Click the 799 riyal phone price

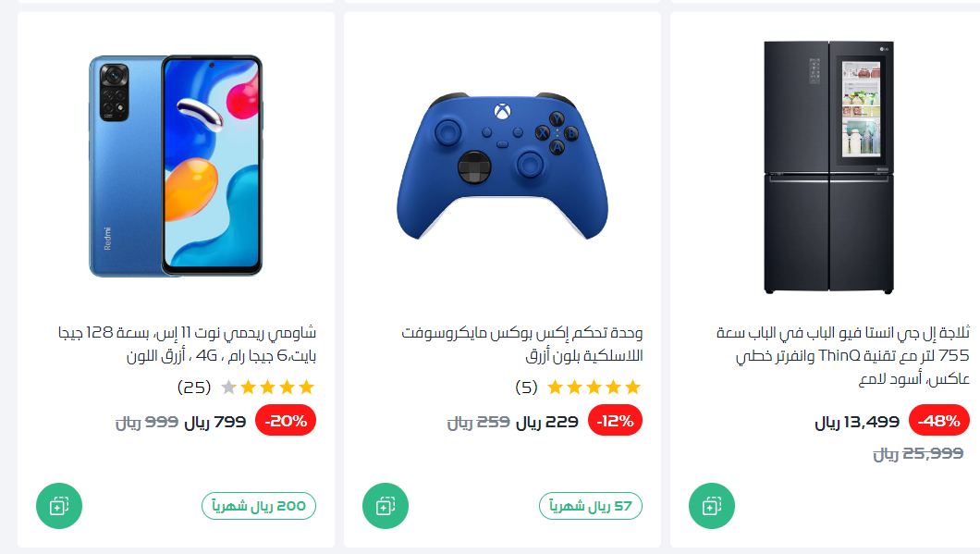215,422
